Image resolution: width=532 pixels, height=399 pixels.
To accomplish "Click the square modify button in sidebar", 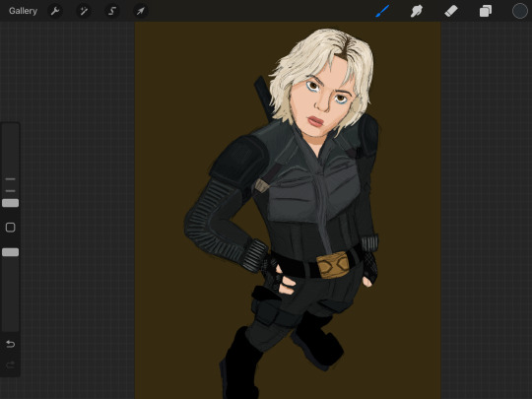I will point(11,228).
